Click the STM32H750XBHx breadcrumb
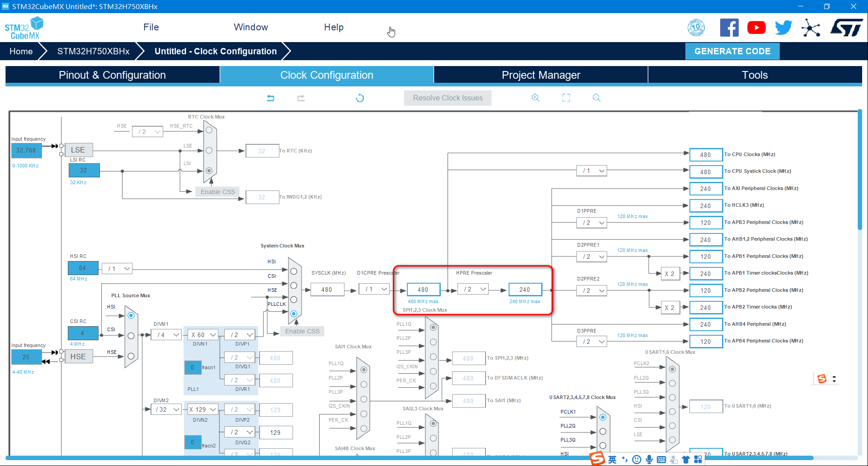 pos(94,51)
